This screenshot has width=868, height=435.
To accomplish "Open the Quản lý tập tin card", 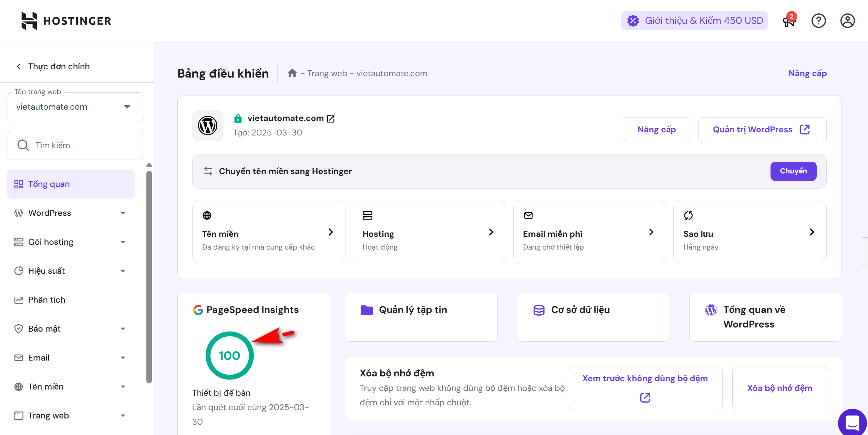I will 421,317.
